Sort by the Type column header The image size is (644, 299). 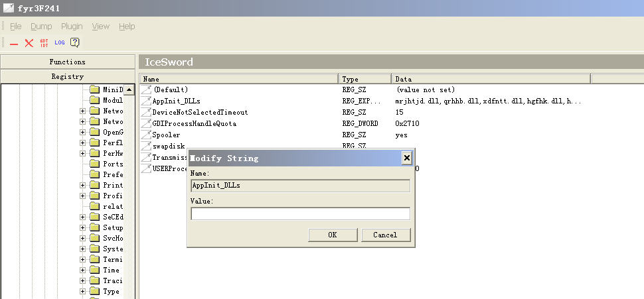pyautogui.click(x=364, y=79)
